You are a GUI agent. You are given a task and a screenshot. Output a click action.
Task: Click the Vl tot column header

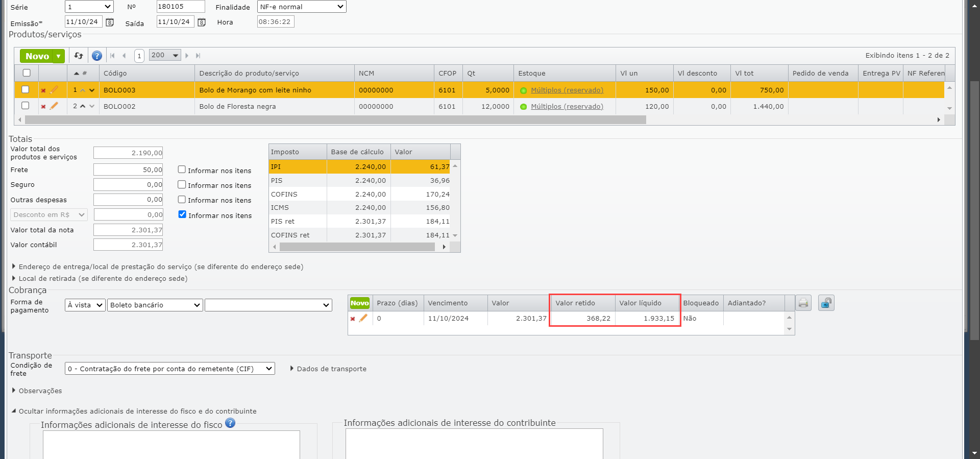759,74
